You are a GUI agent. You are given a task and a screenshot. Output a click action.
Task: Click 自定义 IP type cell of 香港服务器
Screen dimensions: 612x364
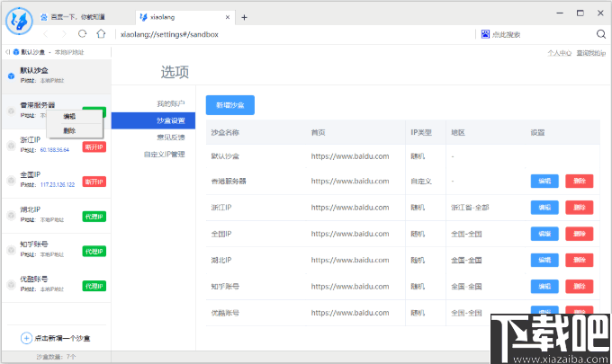coord(421,182)
